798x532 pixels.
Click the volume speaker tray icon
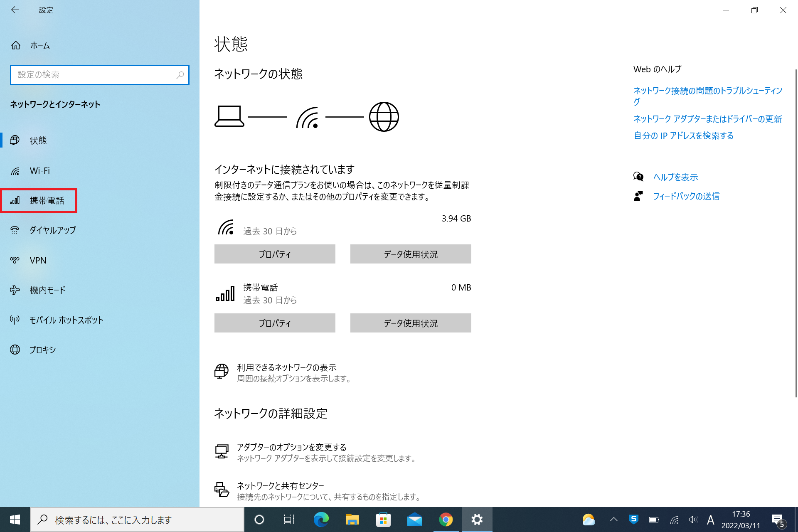pos(693,520)
